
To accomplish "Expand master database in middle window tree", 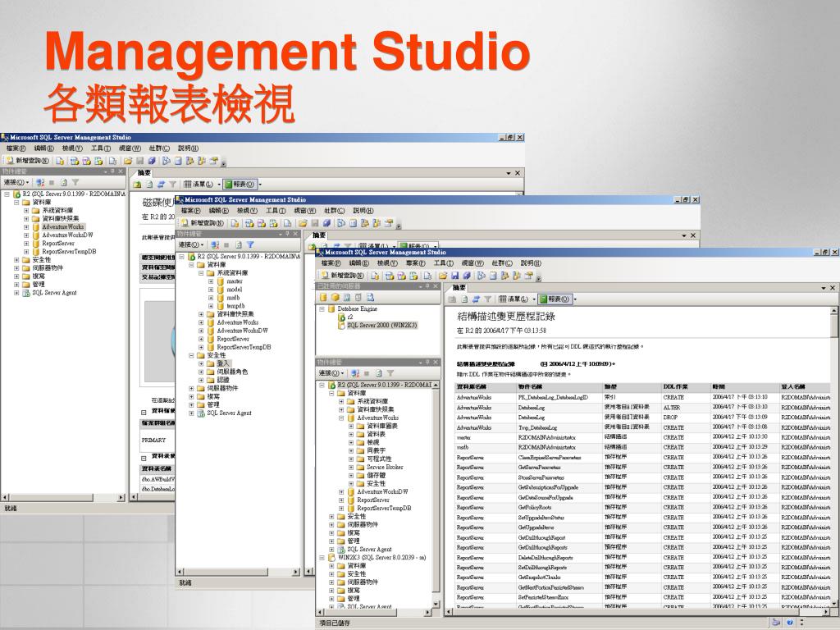I will [211, 281].
